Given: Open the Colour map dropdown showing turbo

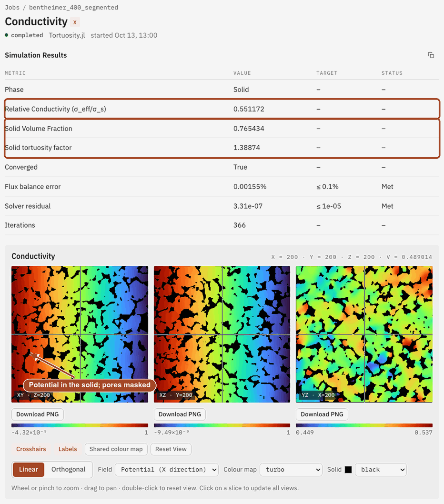Looking at the screenshot, I should [291, 470].
